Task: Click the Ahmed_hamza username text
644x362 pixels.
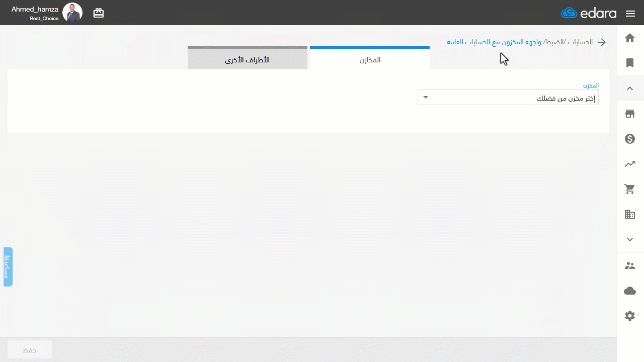Action: 35,9
